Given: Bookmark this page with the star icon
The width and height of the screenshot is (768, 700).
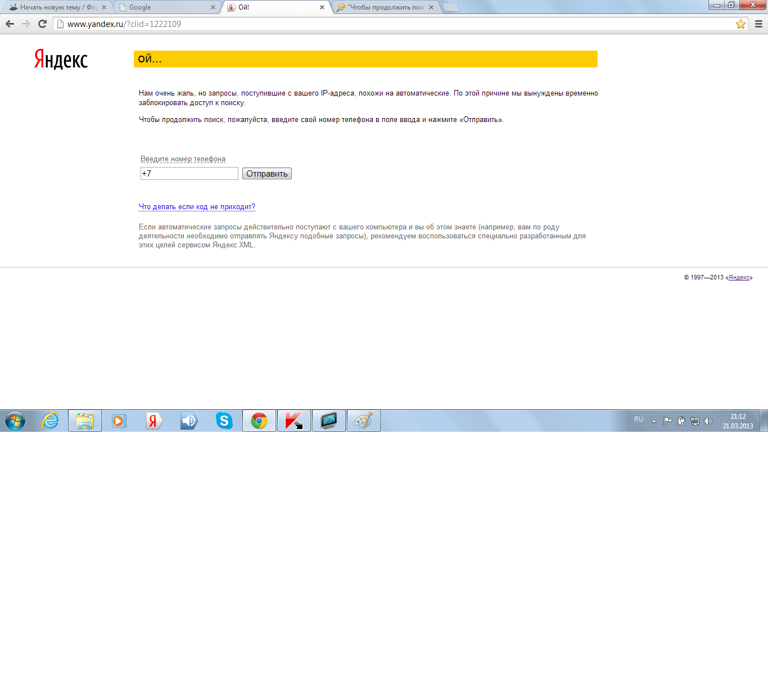Looking at the screenshot, I should pos(740,24).
